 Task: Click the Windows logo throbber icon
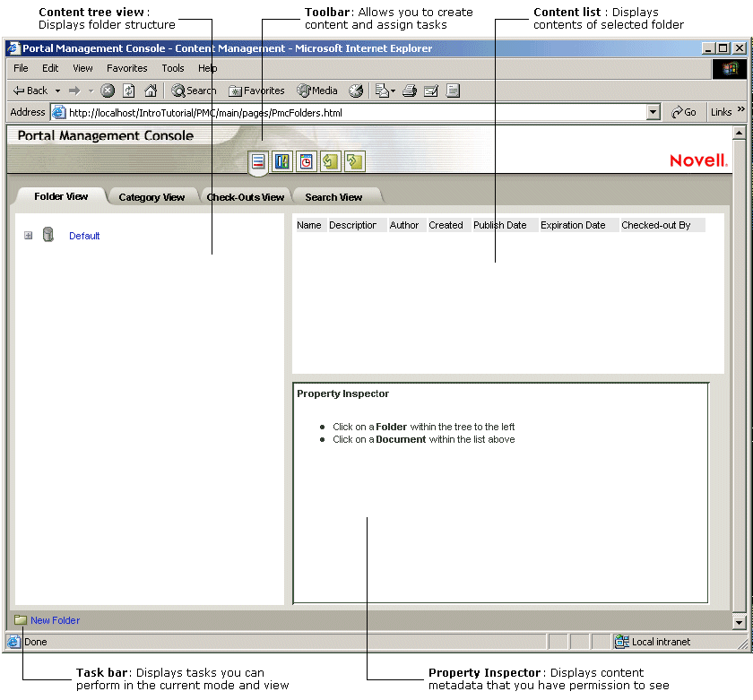tap(730, 69)
